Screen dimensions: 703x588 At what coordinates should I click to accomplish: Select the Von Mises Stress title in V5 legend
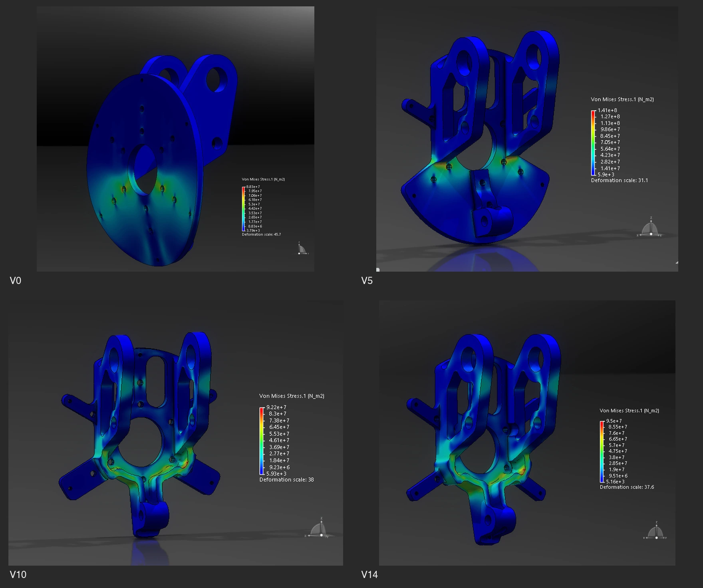coord(622,99)
